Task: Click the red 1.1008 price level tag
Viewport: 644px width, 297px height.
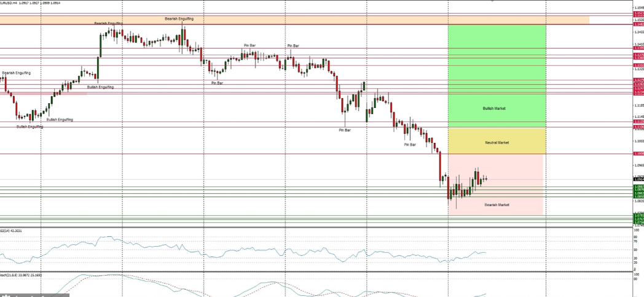Action: click(x=638, y=153)
